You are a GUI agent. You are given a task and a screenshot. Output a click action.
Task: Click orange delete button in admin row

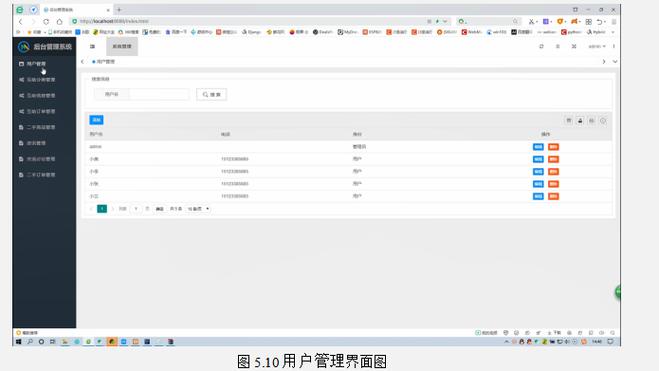553,147
